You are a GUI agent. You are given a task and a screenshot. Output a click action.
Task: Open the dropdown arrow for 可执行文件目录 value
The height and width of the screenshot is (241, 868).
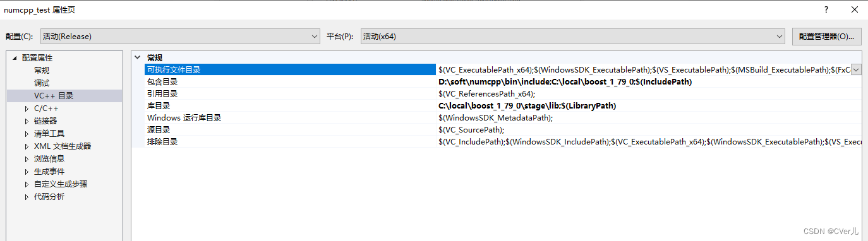[x=856, y=70]
